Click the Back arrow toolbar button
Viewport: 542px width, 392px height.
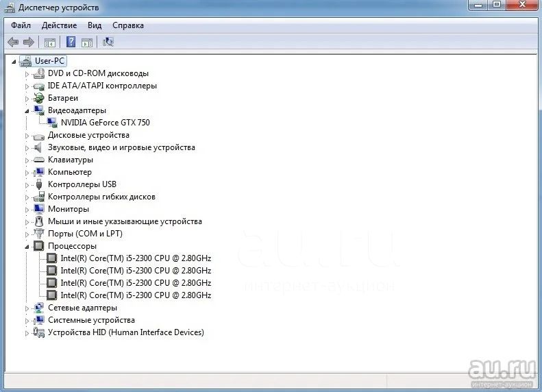point(13,42)
